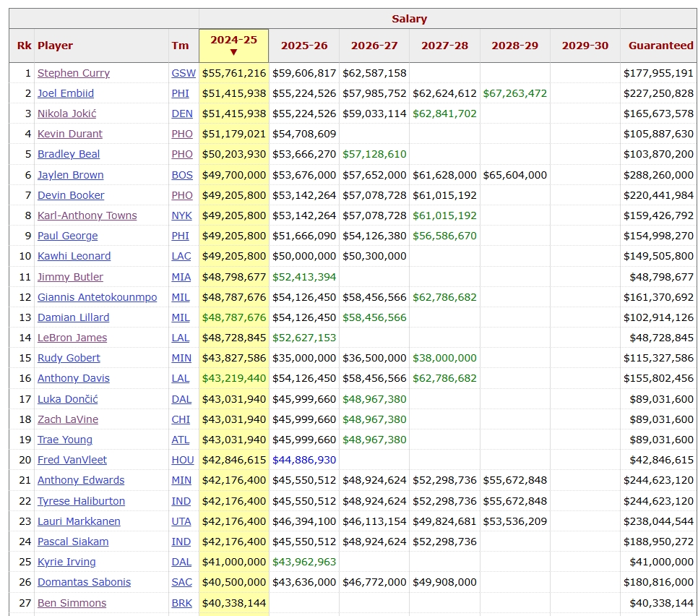
Task: Click the BOS team abbreviation link
Action: [x=181, y=175]
